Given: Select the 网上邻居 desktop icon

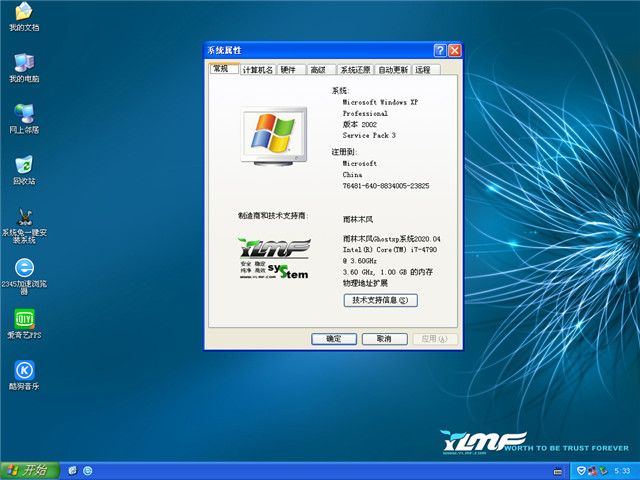Looking at the screenshot, I should point(24,119).
